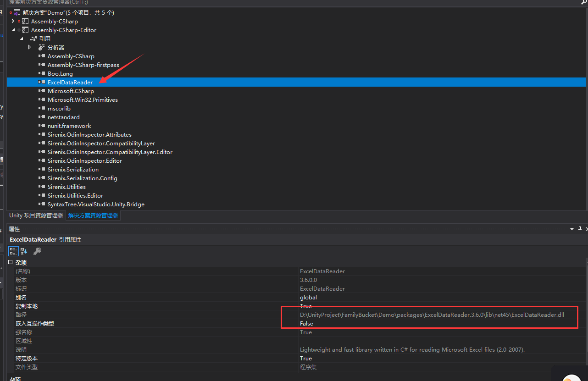Click the categorized view icon in Properties
Viewport: 588px width, 381px height.
[13, 251]
